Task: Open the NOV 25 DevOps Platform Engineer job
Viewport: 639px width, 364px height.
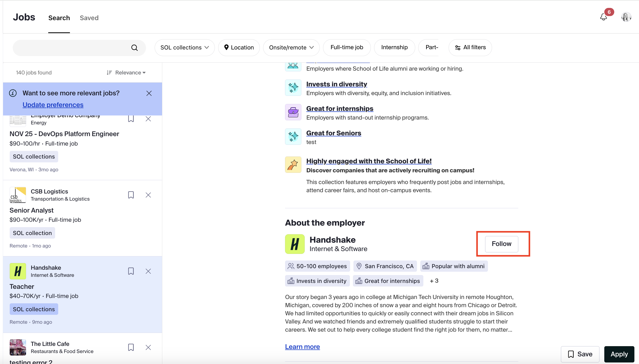Action: coord(64,134)
